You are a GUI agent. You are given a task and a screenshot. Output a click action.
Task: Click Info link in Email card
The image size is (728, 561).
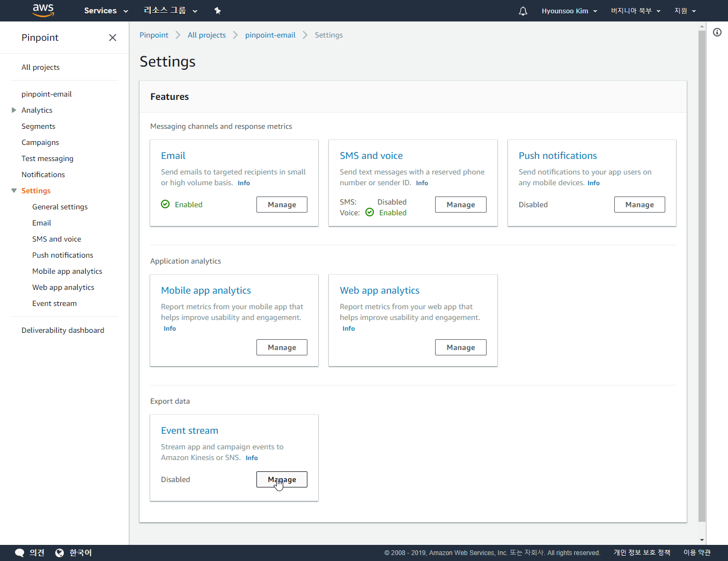click(244, 183)
